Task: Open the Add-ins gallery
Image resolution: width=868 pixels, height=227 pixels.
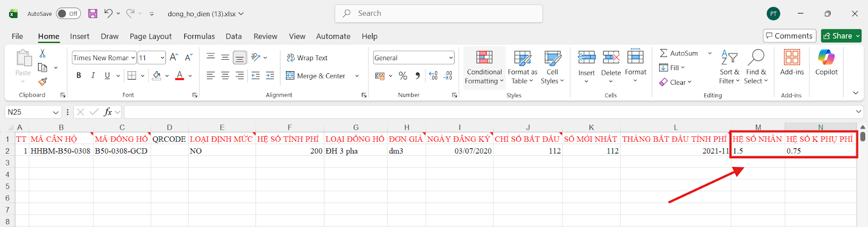Action: (792, 62)
